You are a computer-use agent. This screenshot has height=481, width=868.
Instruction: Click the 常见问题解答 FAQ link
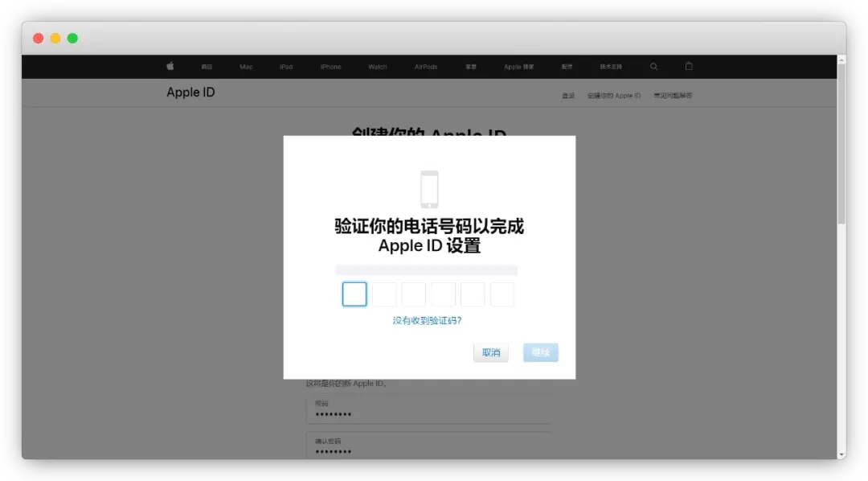pos(673,96)
